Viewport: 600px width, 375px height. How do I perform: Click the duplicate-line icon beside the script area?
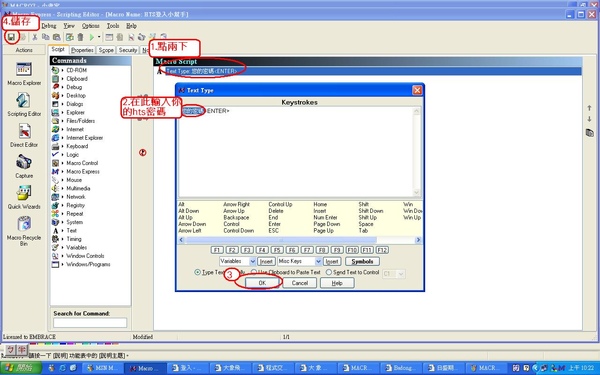[x=590, y=133]
